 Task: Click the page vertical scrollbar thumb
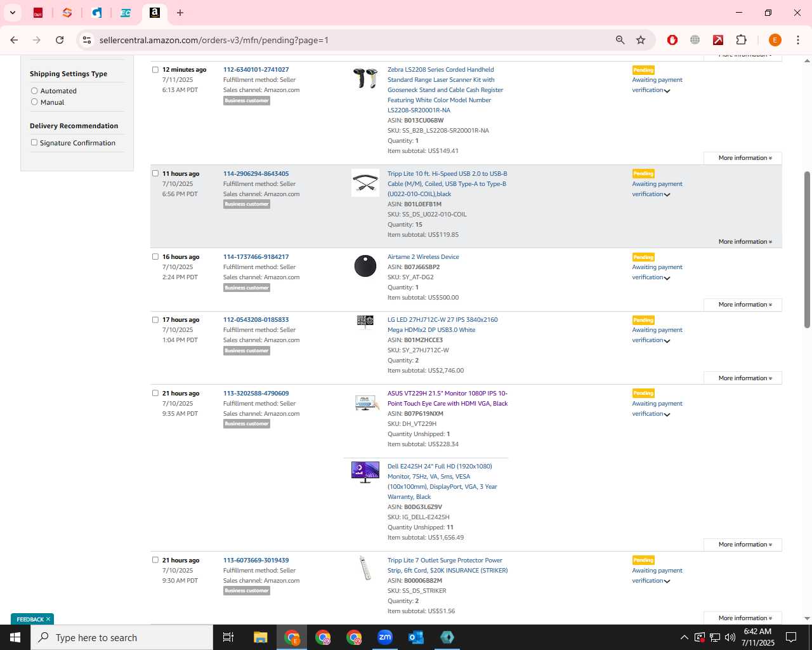coord(807,249)
